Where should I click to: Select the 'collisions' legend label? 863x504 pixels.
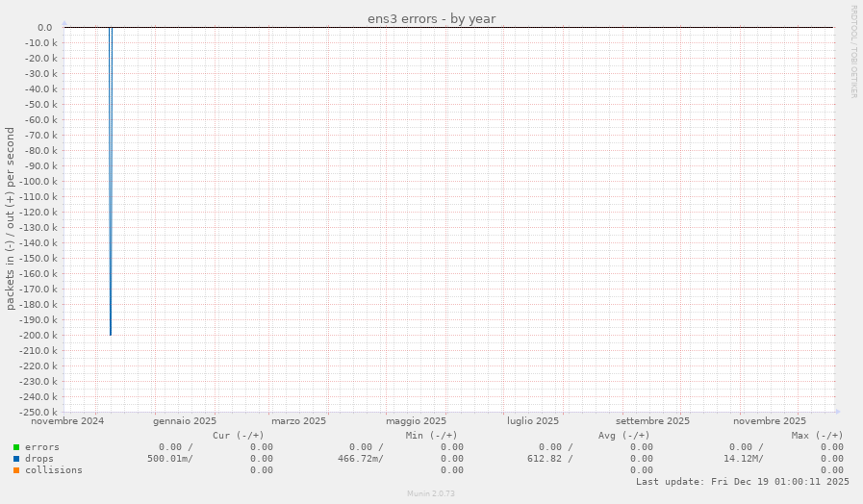53,470
